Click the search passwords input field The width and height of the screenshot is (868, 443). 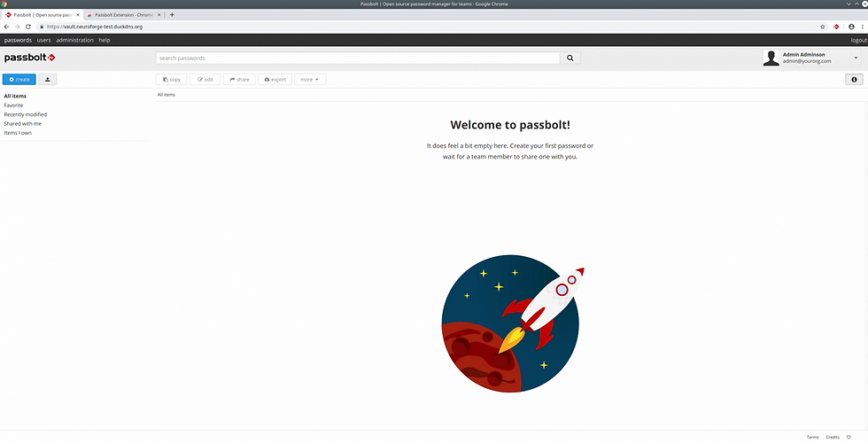358,58
